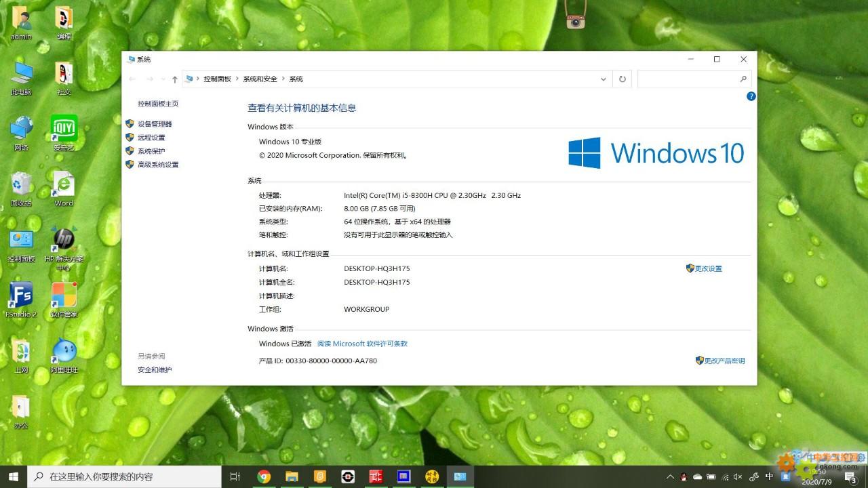Click the System window taskbar button
This screenshot has width=868, height=488.
460,476
